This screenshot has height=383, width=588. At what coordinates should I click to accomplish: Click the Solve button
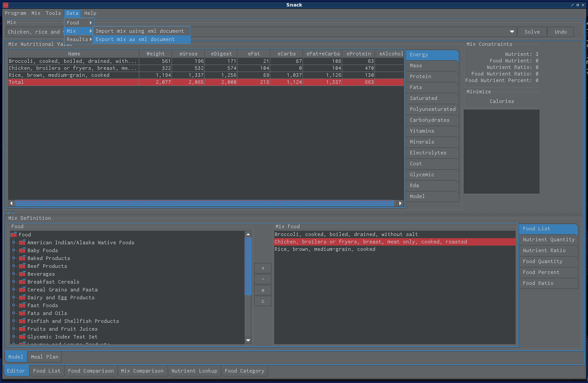coord(532,32)
